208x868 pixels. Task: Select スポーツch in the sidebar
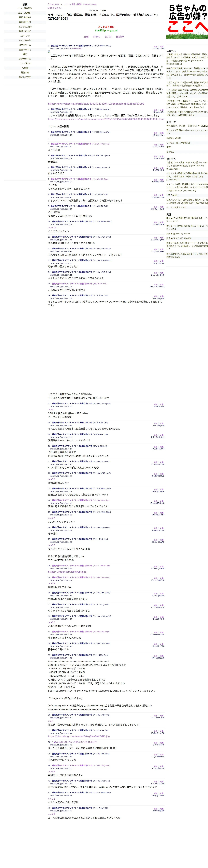click(25, 36)
